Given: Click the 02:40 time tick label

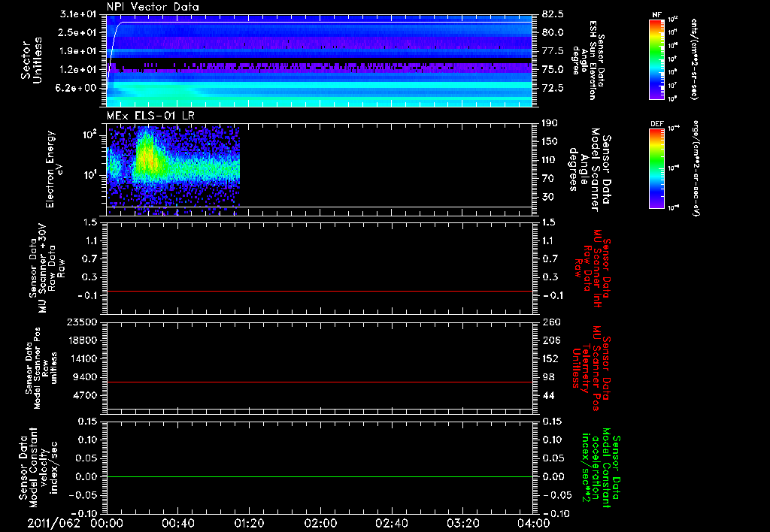Looking at the screenshot, I should tap(391, 523).
